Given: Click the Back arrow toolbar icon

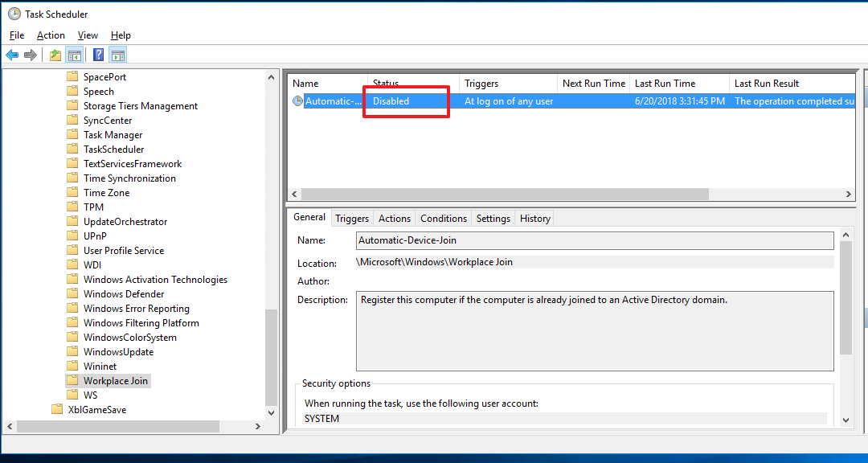Looking at the screenshot, I should tap(12, 55).
